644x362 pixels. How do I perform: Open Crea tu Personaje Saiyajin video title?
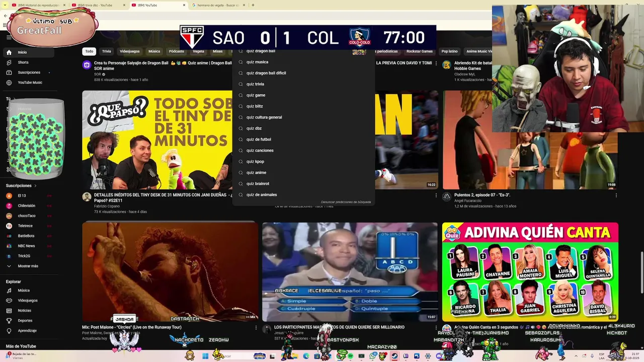pyautogui.click(x=163, y=66)
